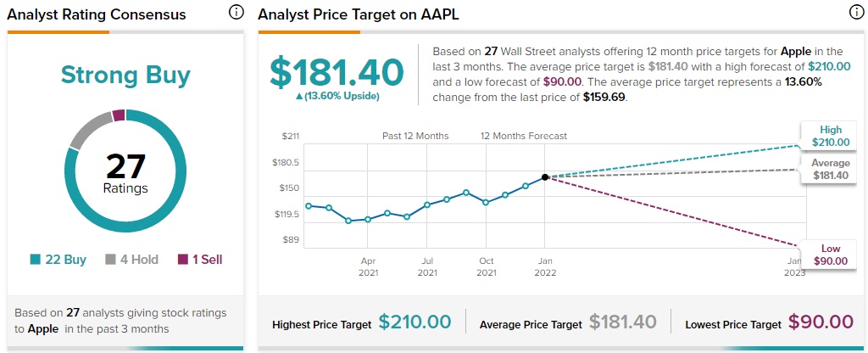868x353 pixels.
Task: Click the green upside triangle arrow
Action: pos(299,96)
